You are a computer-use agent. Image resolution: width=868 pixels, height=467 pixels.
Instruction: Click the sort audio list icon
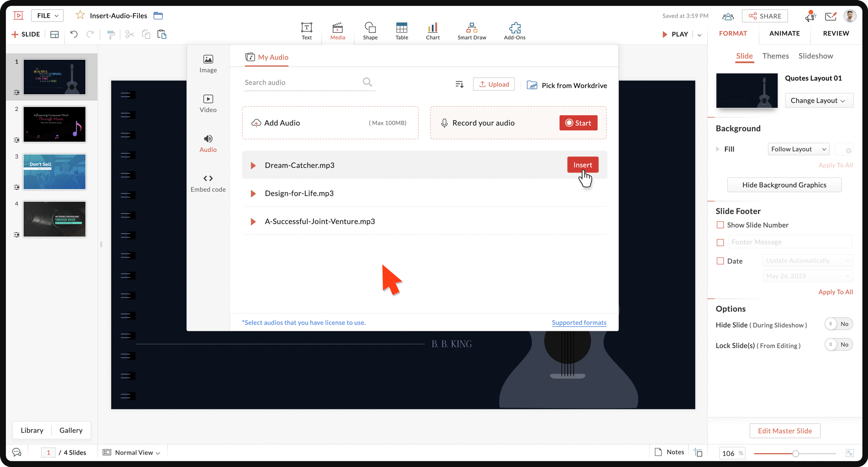point(459,84)
